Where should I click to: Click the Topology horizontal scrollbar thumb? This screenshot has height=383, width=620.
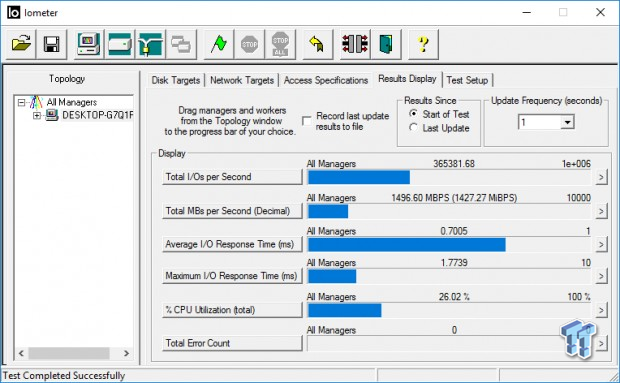click(69, 353)
